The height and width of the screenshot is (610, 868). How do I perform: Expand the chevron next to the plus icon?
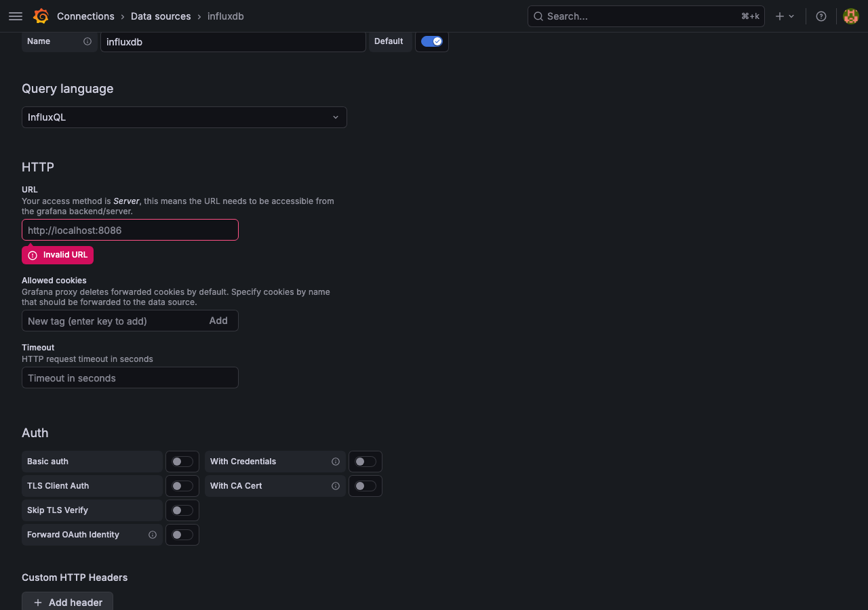pyautogui.click(x=791, y=16)
